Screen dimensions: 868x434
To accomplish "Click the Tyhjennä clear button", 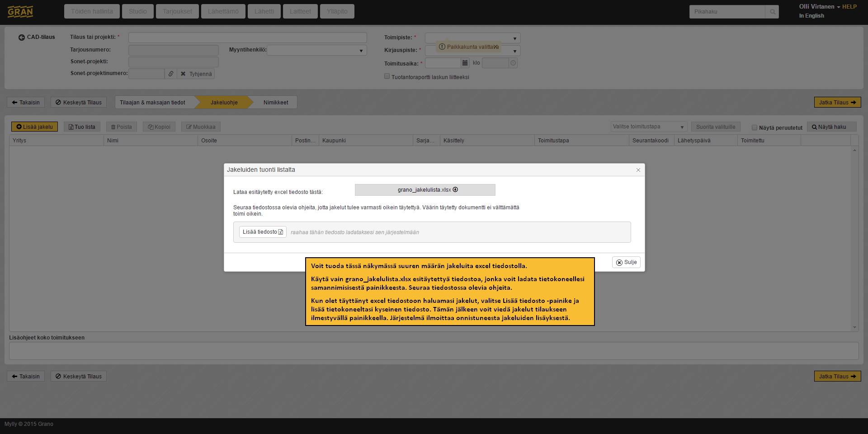I will pos(196,74).
